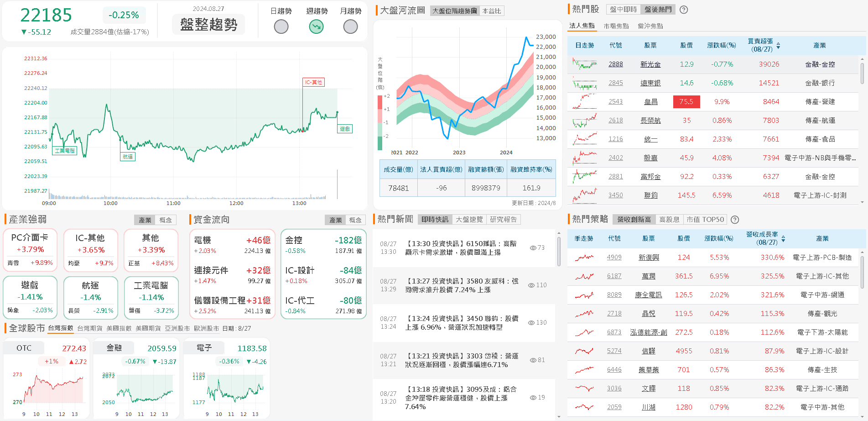Click view-count eye icon for 6150 news
Screen dimensions: 868x421
tap(533, 248)
